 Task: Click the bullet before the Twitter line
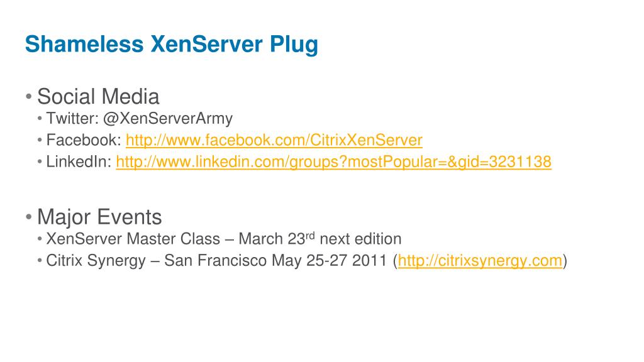(x=40, y=119)
